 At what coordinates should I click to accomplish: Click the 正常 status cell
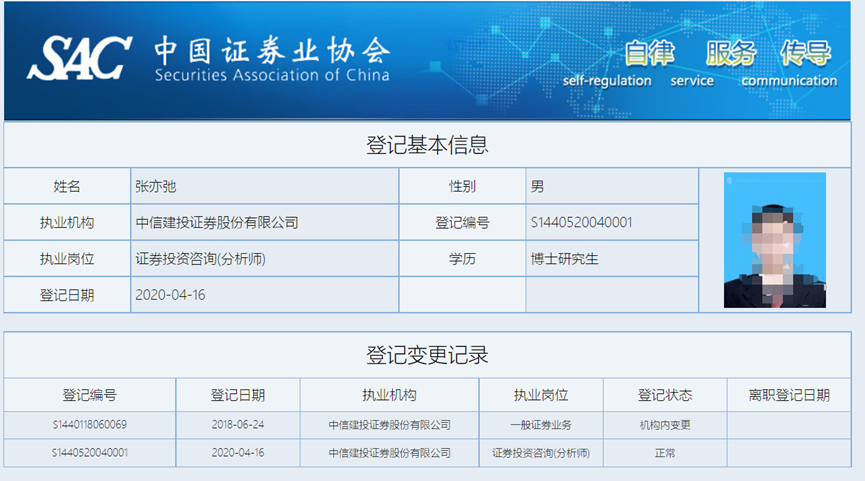point(665,453)
